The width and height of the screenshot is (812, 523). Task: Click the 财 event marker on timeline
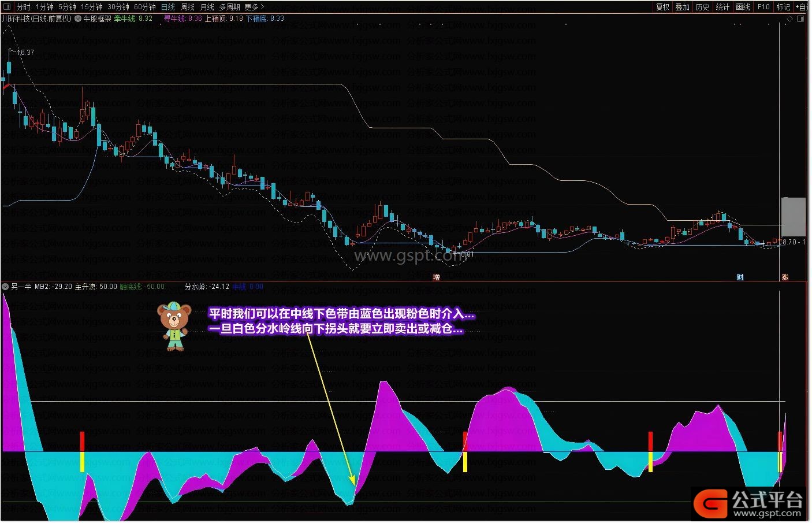(740, 277)
